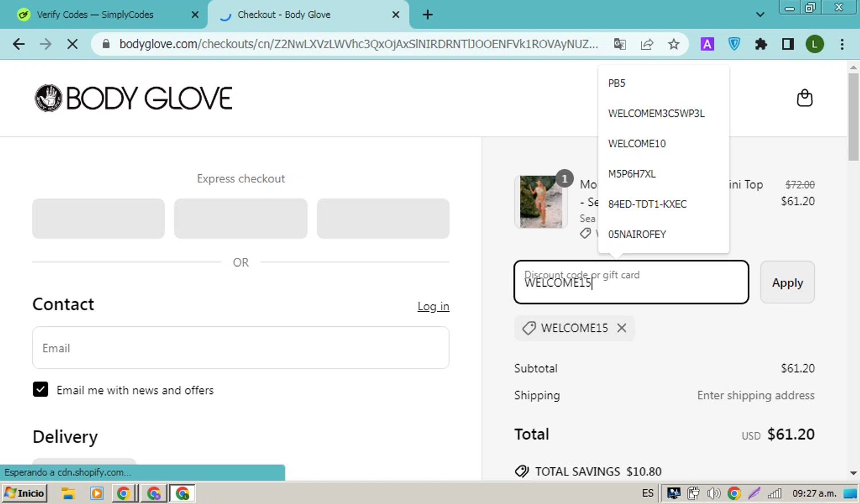Open the bikini top product thumbnail

point(541,202)
